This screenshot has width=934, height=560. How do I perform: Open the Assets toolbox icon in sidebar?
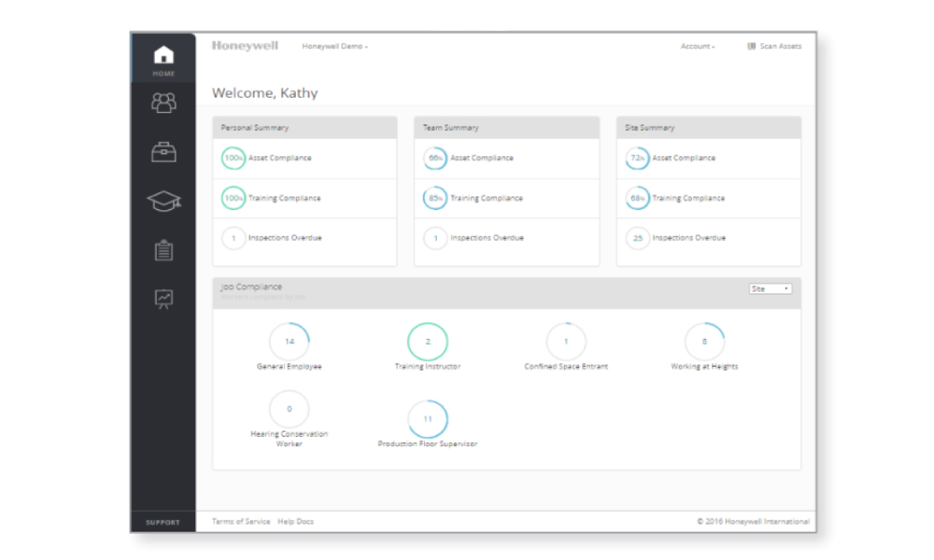(x=163, y=152)
